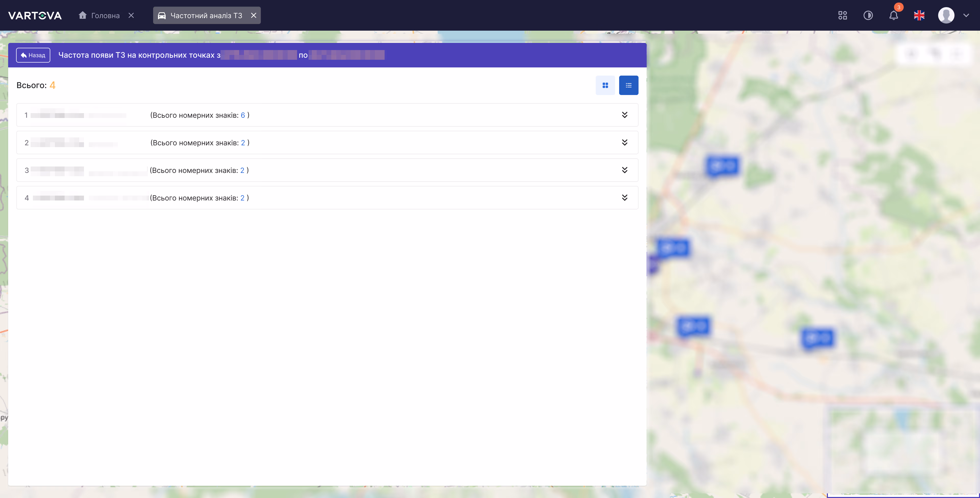Close the Частотний аналіз ТЗ tab
This screenshot has width=980, height=498.
coord(254,15)
